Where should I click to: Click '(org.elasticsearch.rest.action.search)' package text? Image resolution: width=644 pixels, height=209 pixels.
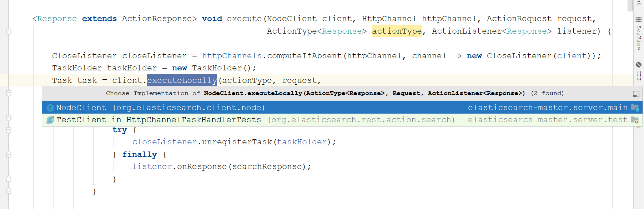(361, 120)
